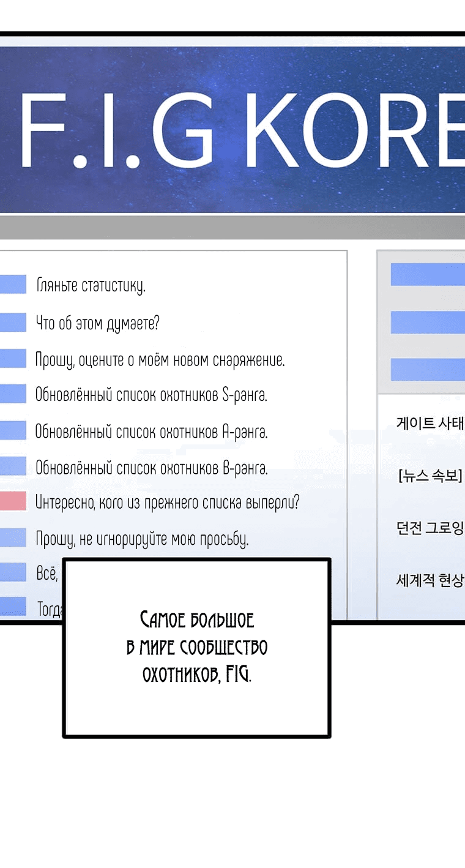Viewport: 465px width, 868px height.
Task: Click the blue tag beside "Прошу, не игнорируйте" post
Action: 13,538
